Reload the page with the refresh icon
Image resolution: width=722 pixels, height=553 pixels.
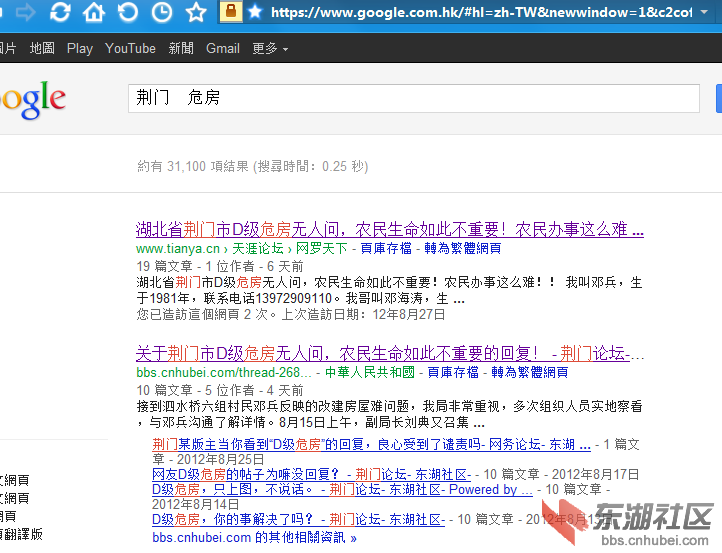pyautogui.click(x=60, y=12)
